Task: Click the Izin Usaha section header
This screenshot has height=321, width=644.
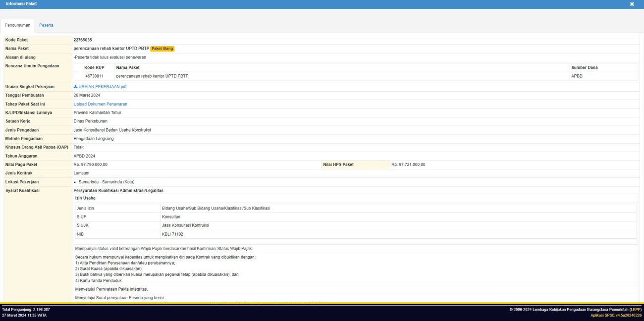Action: pyautogui.click(x=85, y=198)
